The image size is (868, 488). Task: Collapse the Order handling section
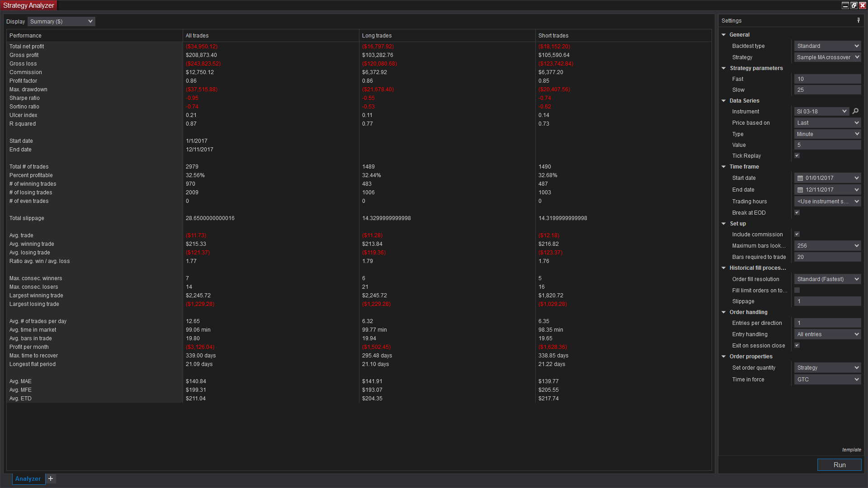click(x=724, y=312)
